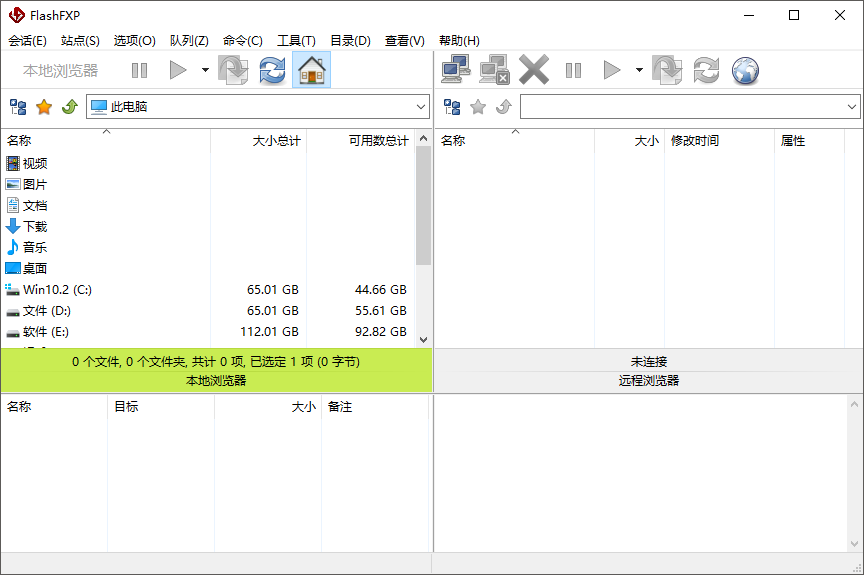
Task: Select the Win10.2 (C:) drive
Action: pyautogui.click(x=48, y=290)
